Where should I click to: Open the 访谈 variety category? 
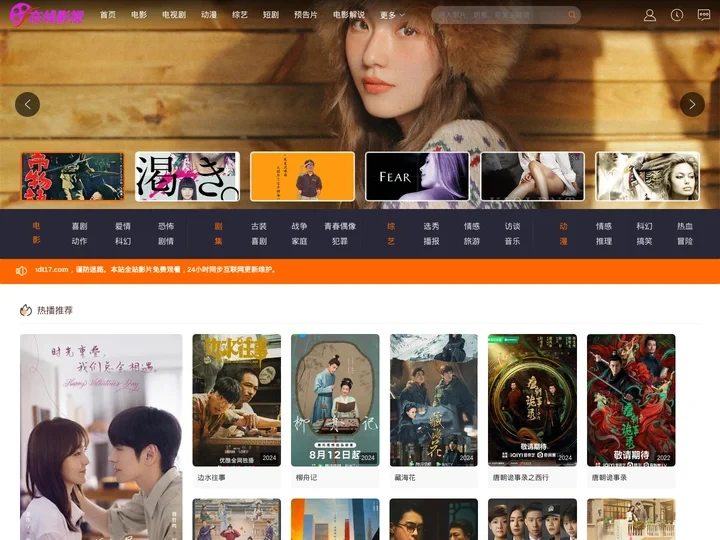pos(512,226)
